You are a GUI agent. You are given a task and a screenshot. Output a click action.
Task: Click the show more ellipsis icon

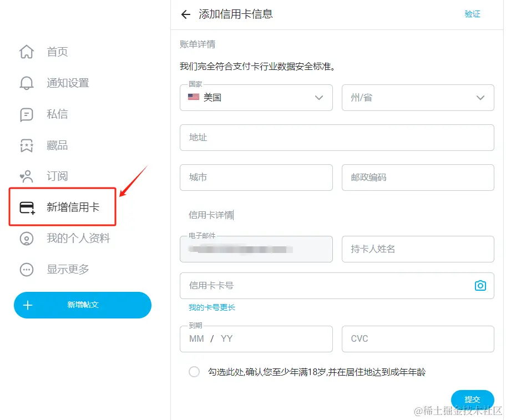click(x=27, y=270)
